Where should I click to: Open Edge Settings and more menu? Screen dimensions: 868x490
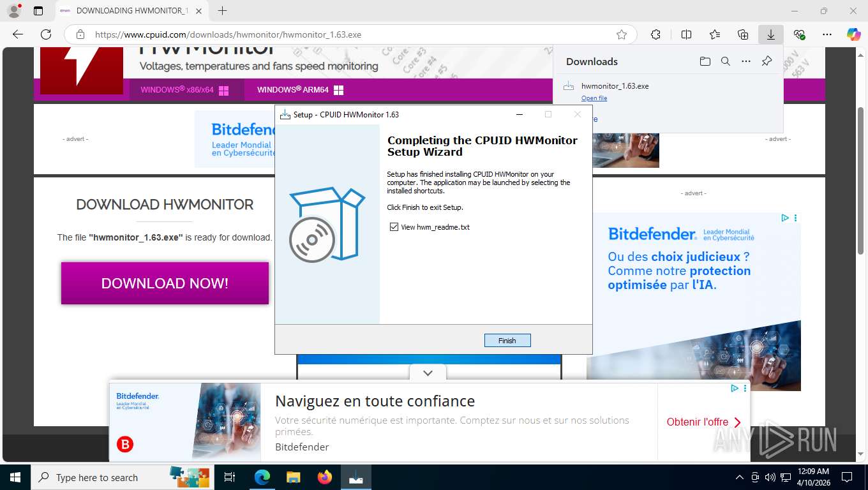(x=827, y=34)
